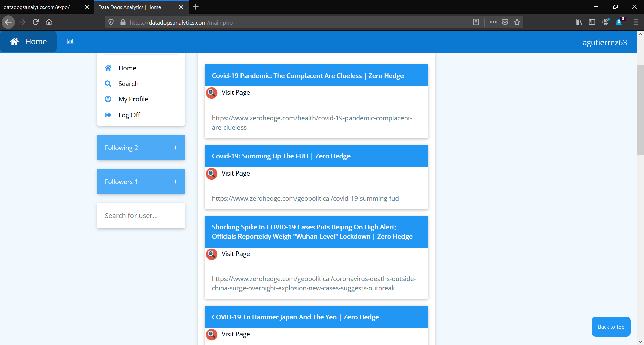Click title Covid-19: Summing Up The FUD
The height and width of the screenshot is (345, 644).
281,156
